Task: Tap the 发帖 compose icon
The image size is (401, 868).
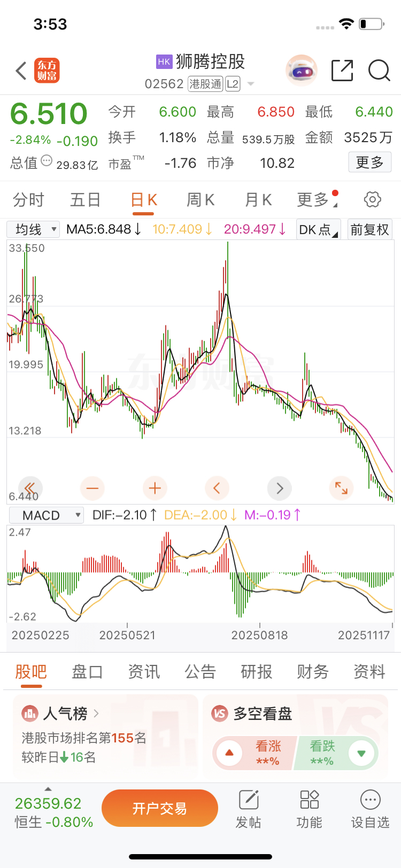Action: pyautogui.click(x=249, y=800)
